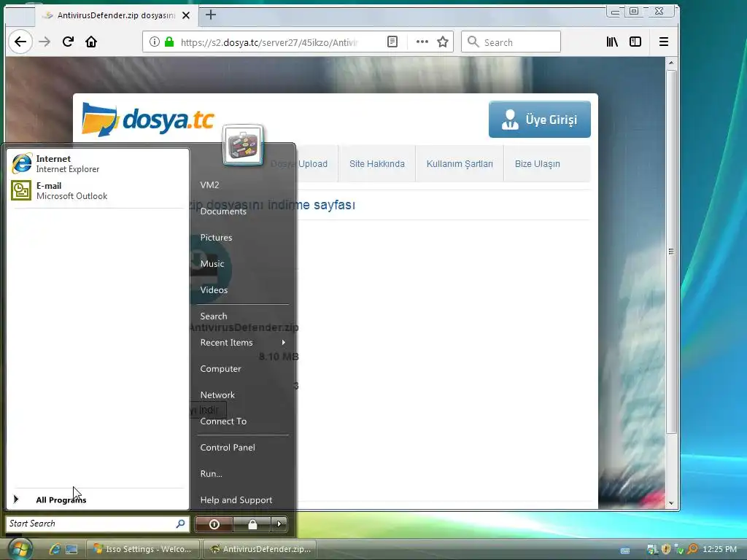Screen dimensions: 747x560
Task: Click the power sleep button
Action: coord(214,524)
